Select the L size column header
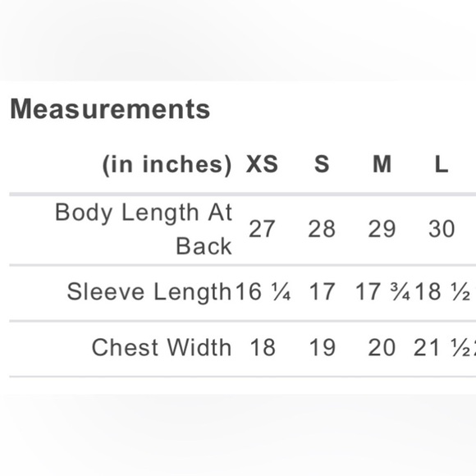 point(442,164)
